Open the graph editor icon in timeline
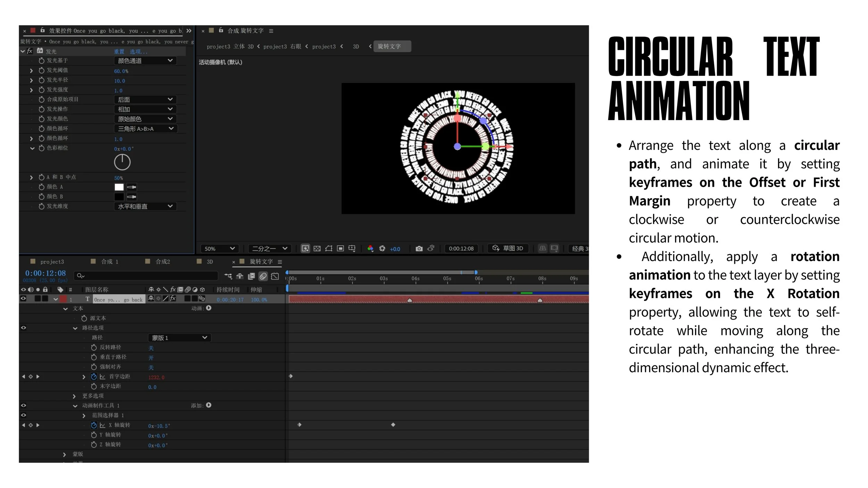 pyautogui.click(x=275, y=276)
